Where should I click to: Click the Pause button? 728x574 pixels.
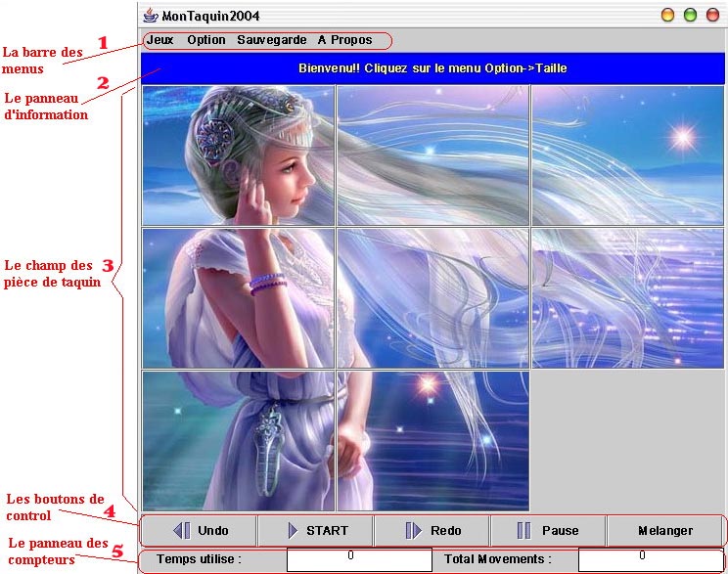coord(548,530)
